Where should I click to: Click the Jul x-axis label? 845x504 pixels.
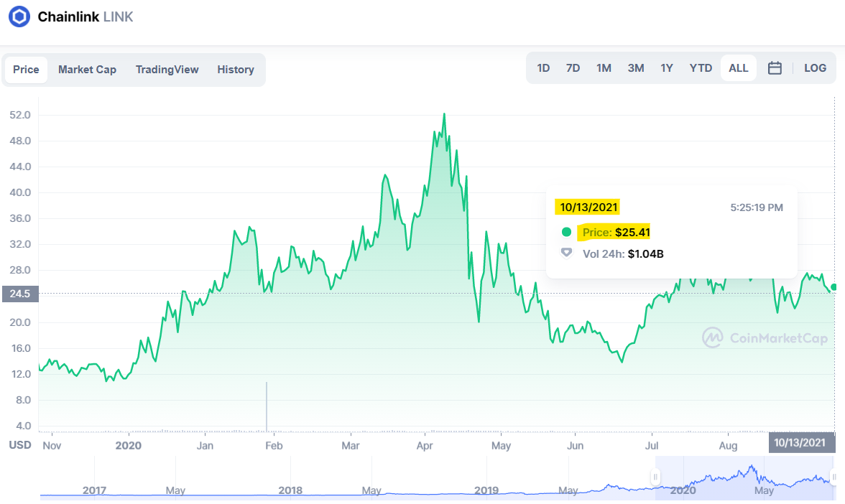pyautogui.click(x=652, y=445)
